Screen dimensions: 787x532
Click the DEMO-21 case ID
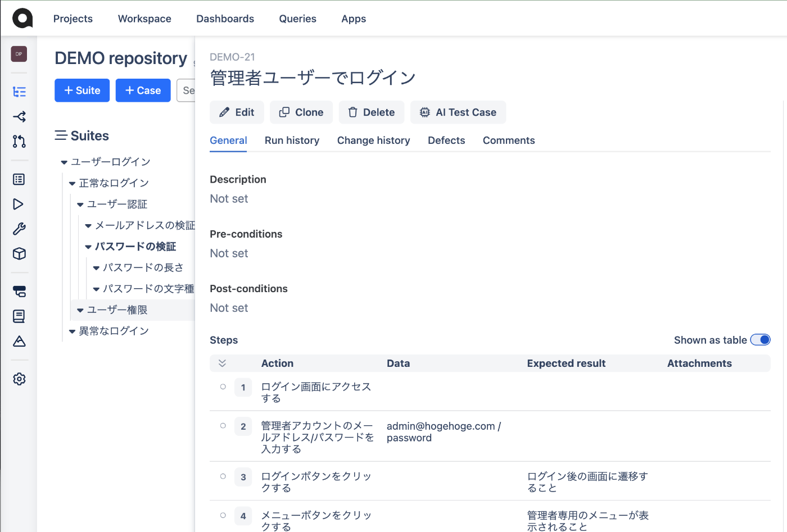tap(232, 57)
